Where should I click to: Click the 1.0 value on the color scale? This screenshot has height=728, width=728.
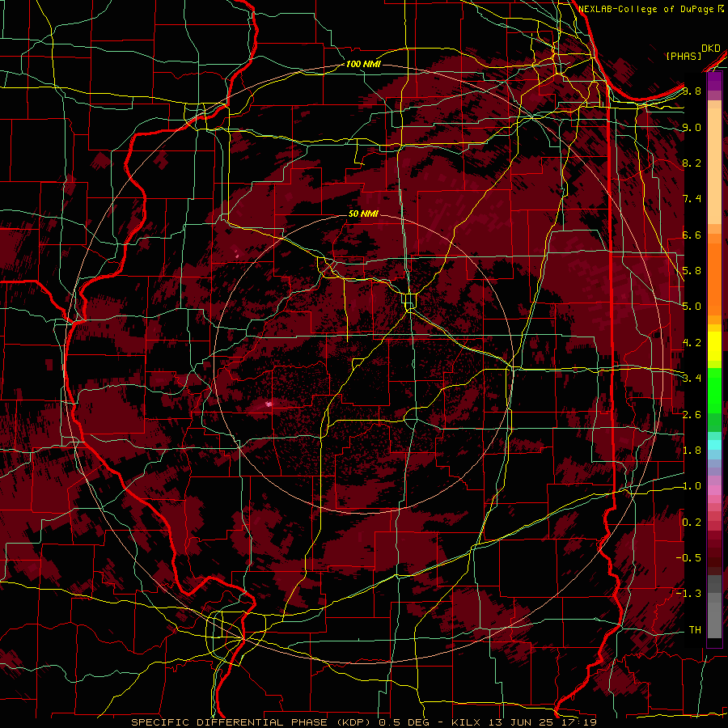click(692, 486)
